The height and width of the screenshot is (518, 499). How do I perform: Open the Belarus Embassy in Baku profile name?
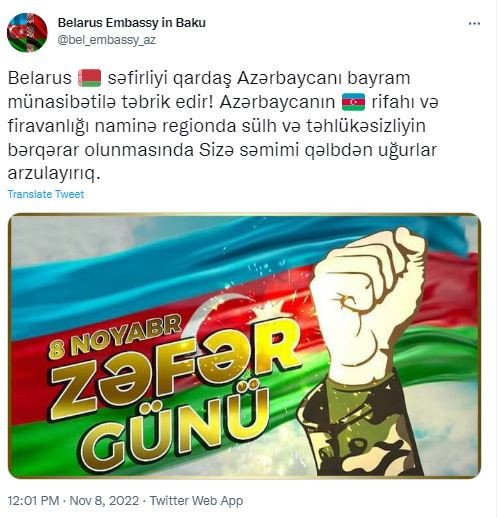132,23
